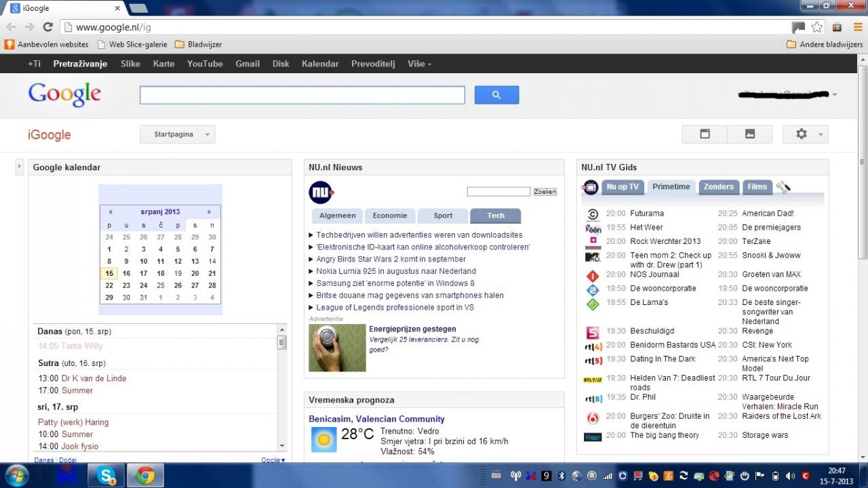Viewport: 868px width, 488px height.
Task: Switch to the Economie news tab
Action: (x=390, y=216)
